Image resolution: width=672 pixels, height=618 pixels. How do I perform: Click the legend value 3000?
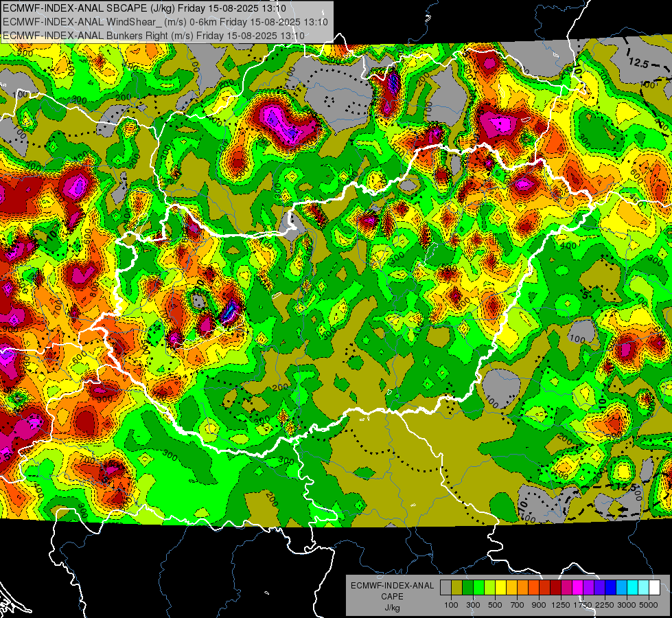[x=627, y=605]
